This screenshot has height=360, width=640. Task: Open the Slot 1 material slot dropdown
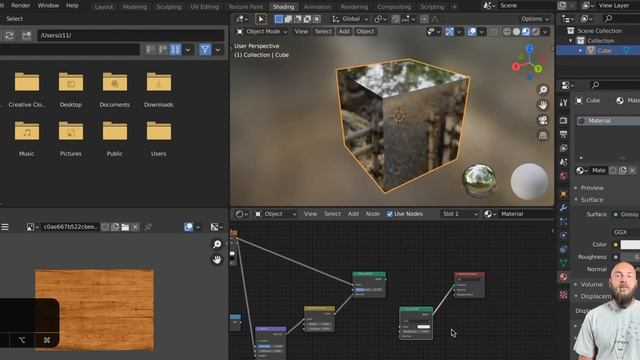(460, 214)
